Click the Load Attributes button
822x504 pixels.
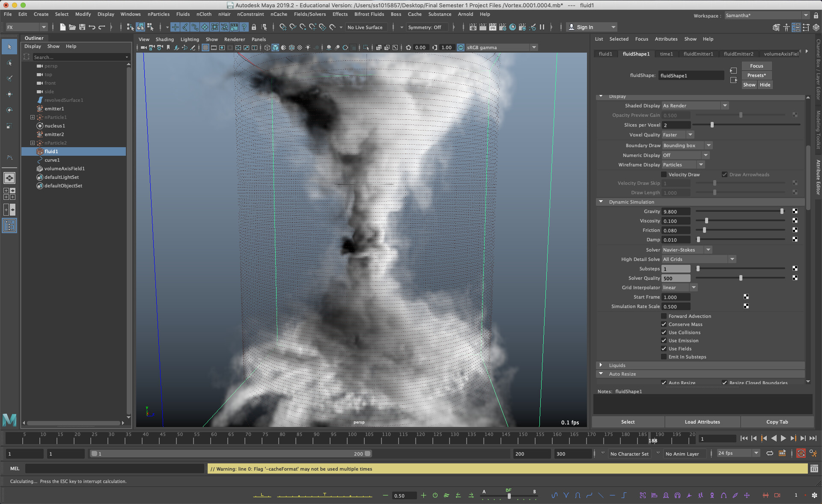point(702,422)
